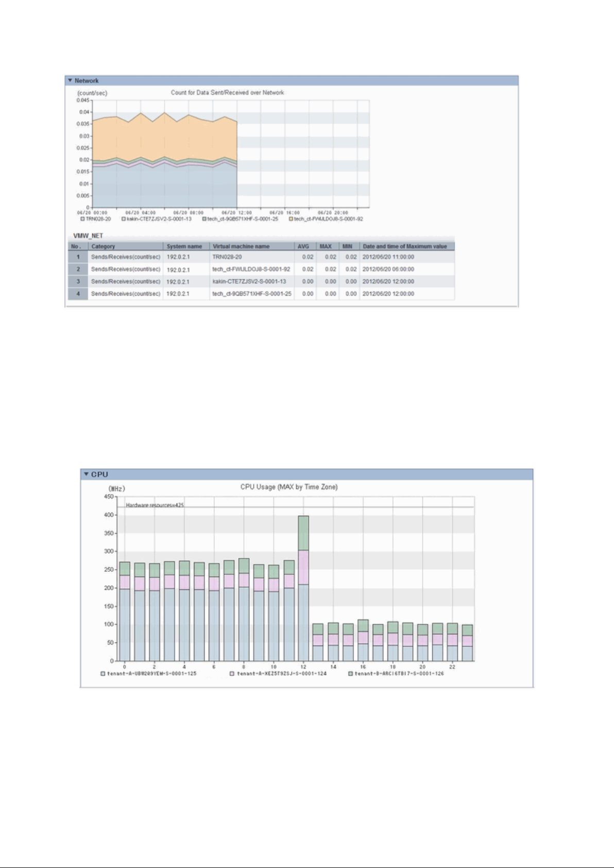Select tech_ct-FWULDOJ8-S-0001-92 table cell
614x868 pixels.
tap(251, 269)
